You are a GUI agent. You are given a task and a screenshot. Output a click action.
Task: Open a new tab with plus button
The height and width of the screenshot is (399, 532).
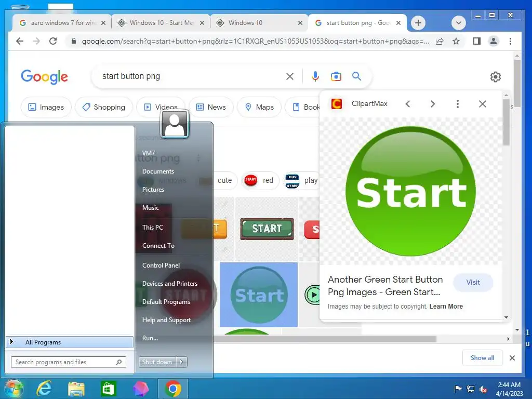click(x=418, y=23)
